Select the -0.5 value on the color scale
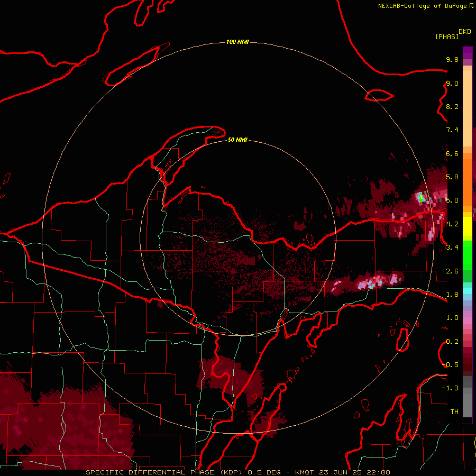The width and height of the screenshot is (476, 476). (x=450, y=365)
